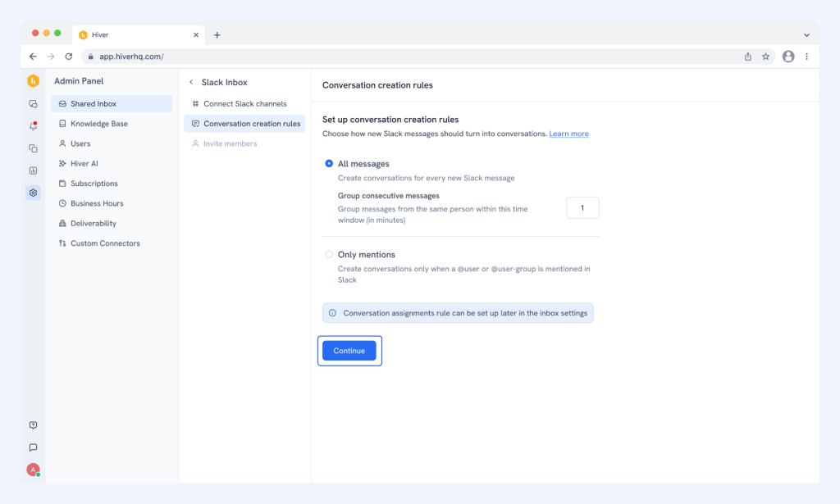Expand the tab search chevron
The width and height of the screenshot is (840, 504).
click(807, 35)
